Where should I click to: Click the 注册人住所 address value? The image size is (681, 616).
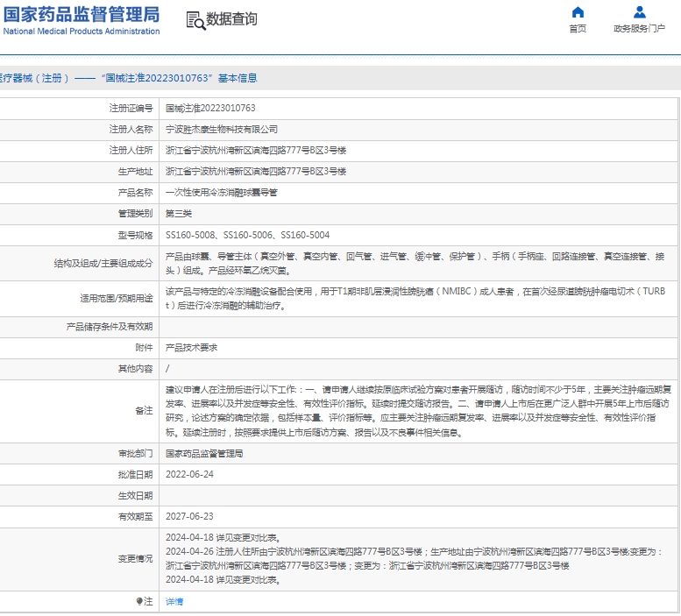pos(256,151)
